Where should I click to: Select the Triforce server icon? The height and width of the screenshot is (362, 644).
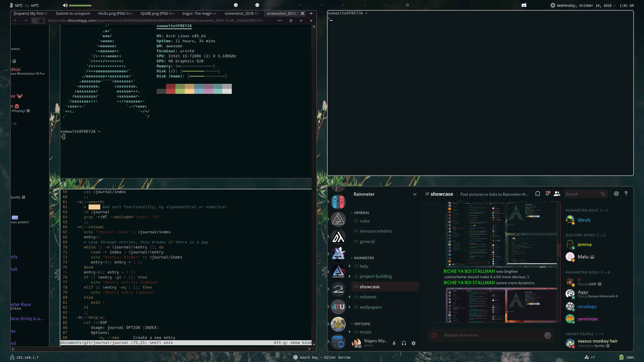[338, 324]
